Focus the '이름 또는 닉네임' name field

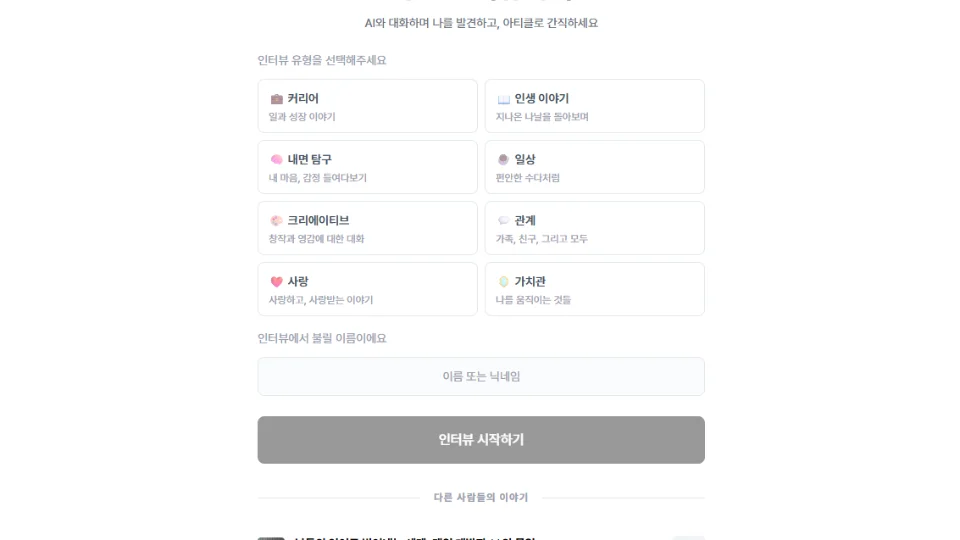click(x=481, y=377)
